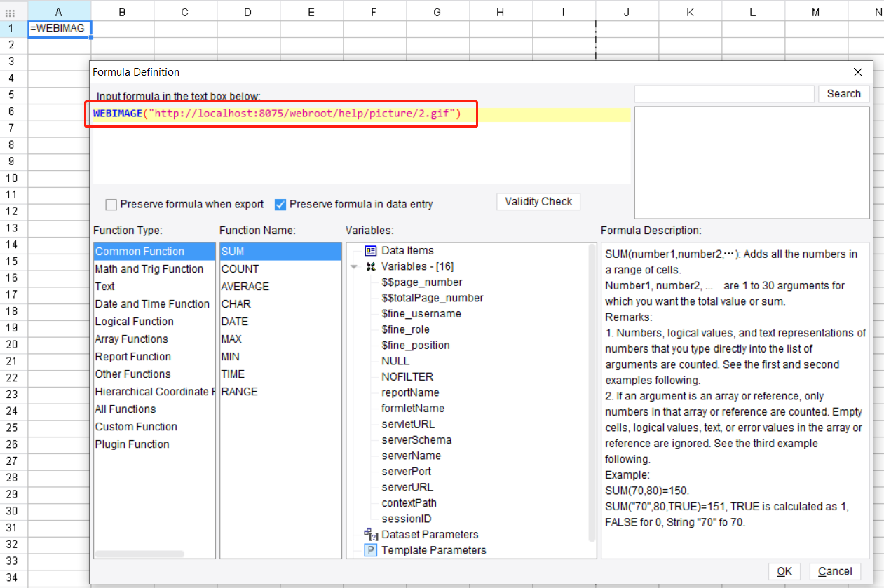
Task: Run the Validity Check
Action: [x=538, y=201]
